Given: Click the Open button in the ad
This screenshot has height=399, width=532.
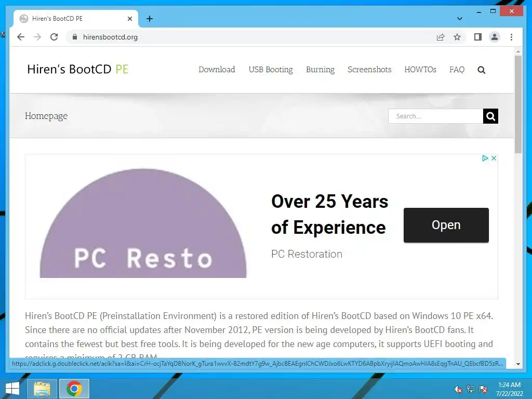Looking at the screenshot, I should [x=446, y=225].
